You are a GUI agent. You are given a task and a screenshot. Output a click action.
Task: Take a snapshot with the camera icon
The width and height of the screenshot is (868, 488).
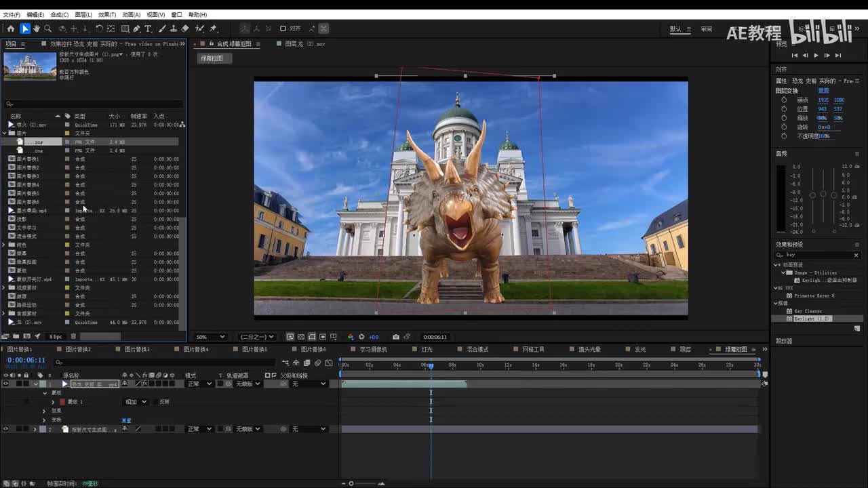[x=396, y=337]
